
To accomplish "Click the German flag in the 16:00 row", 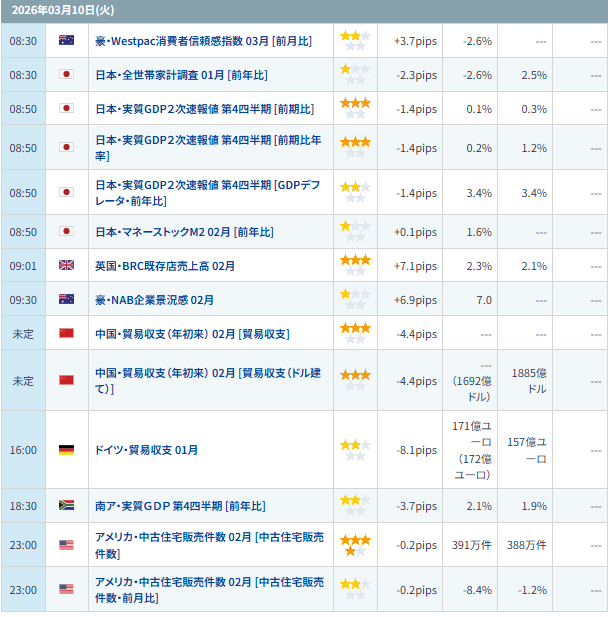I will (x=67, y=450).
